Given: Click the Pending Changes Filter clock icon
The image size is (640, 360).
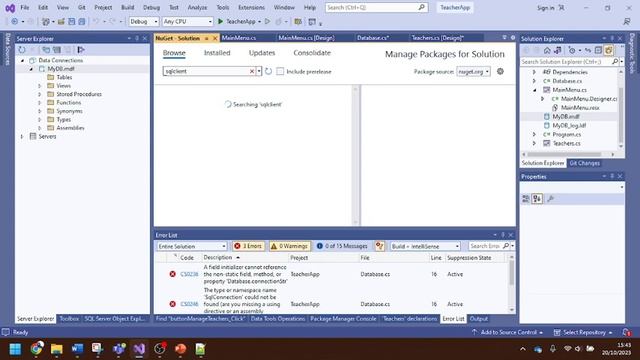Looking at the screenshot, I should coord(572,50).
